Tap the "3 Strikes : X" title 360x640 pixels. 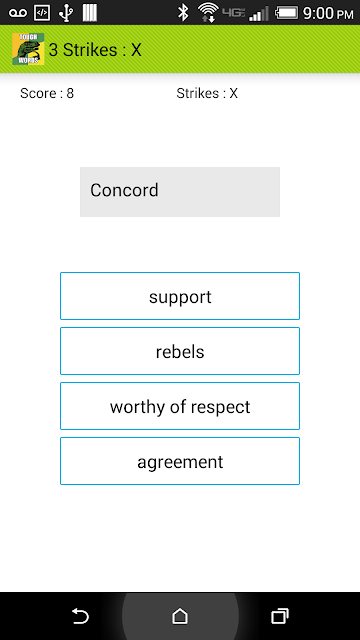click(95, 50)
